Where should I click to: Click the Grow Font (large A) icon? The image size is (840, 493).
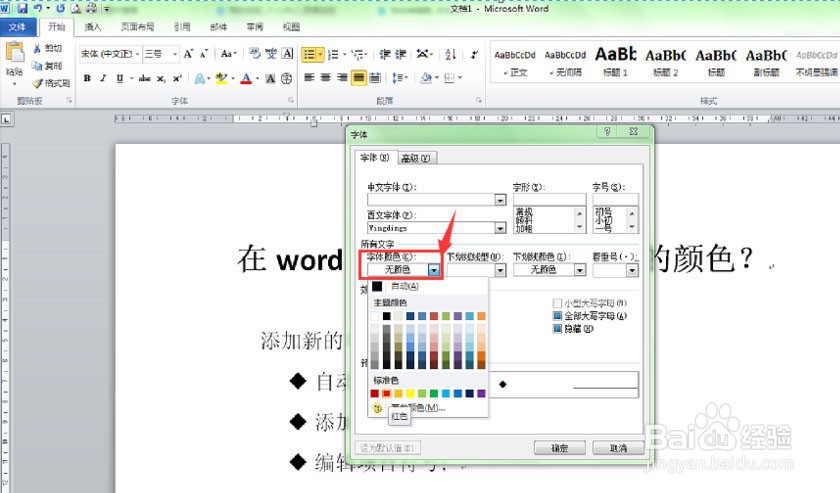[x=188, y=54]
